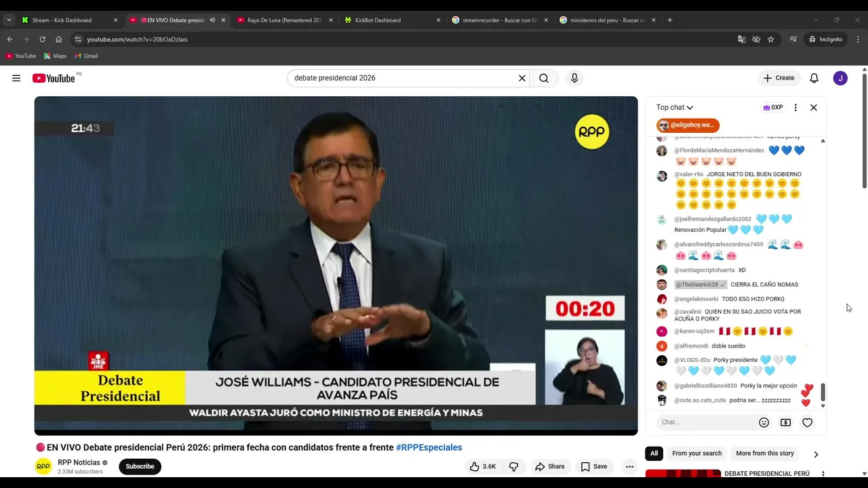Go to YouTube home via logo

click(54, 78)
